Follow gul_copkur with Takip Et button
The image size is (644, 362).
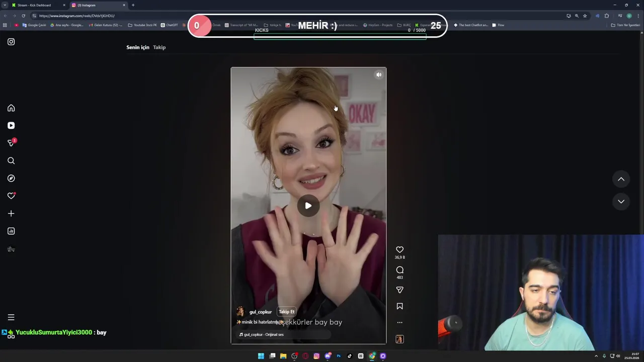pyautogui.click(x=286, y=312)
